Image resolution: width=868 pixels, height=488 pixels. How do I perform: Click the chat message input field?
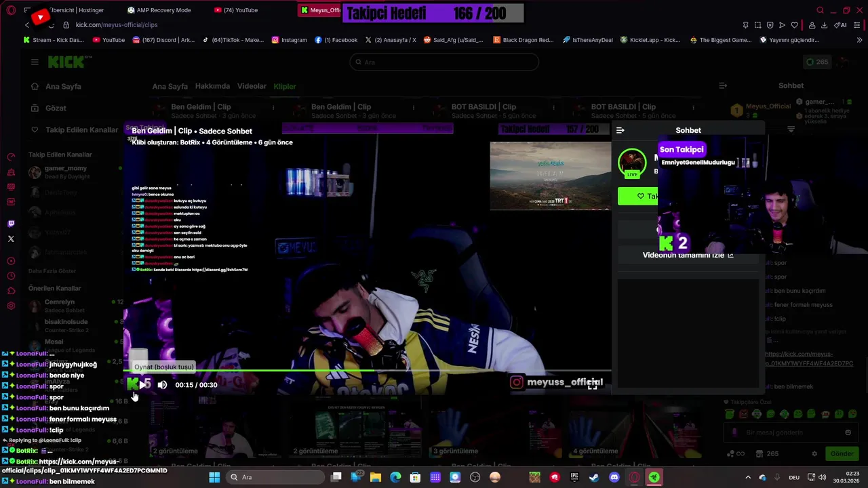pyautogui.click(x=790, y=432)
